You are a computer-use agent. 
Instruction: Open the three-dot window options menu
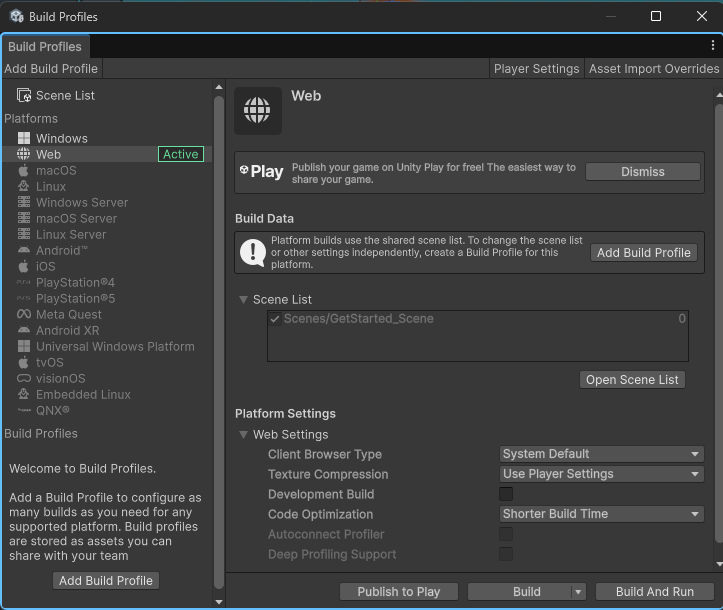713,45
